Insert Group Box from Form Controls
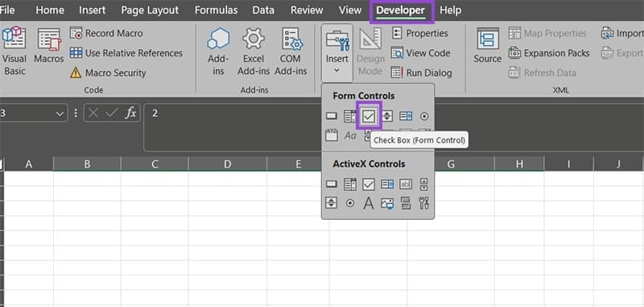Viewport: 644px width, 307px height. 331,135
